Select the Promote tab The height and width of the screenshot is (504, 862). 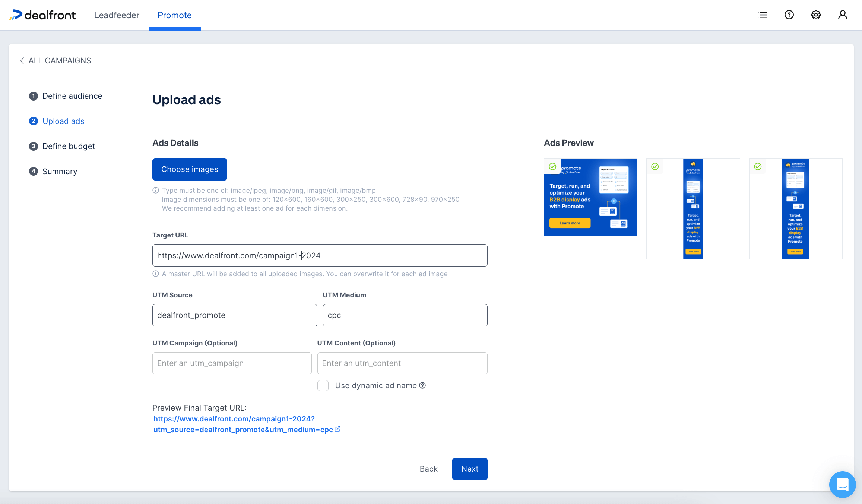pos(174,15)
